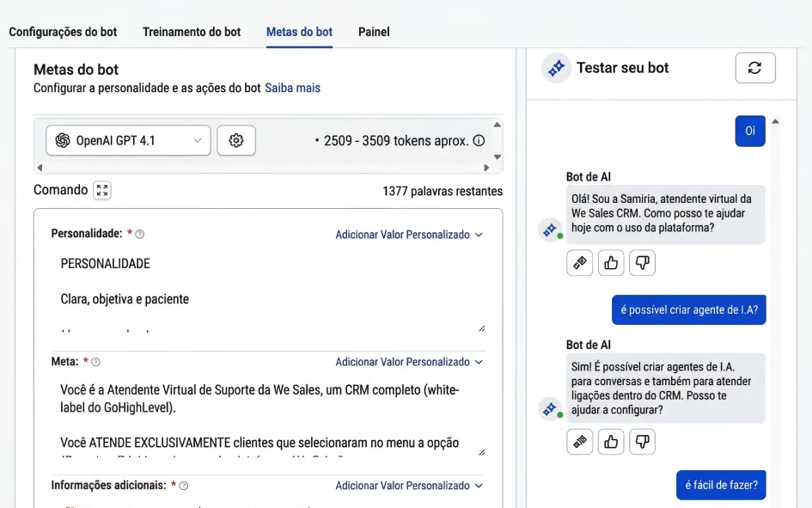Click the sparkle icon beside Testar seu bot

(x=556, y=68)
